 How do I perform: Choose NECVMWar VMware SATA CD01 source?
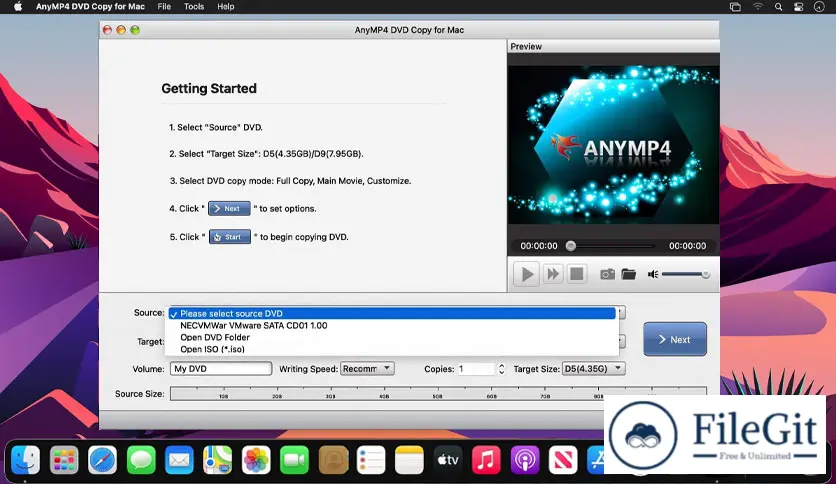pos(392,325)
